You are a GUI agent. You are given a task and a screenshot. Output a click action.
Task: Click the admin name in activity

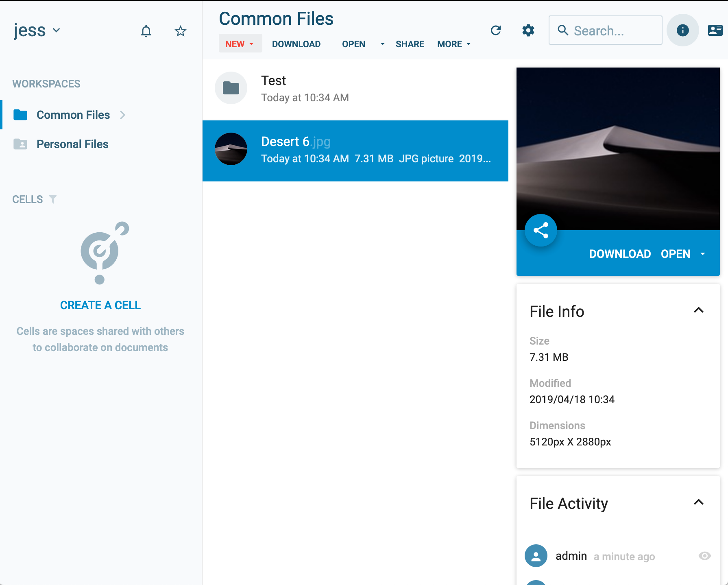(x=571, y=556)
